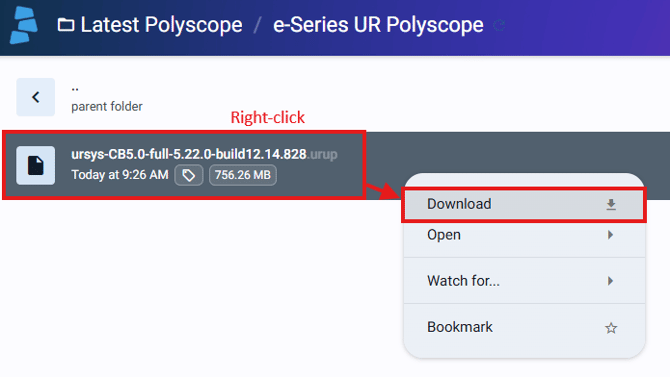
Task: Choose Download from the context menu
Action: coord(524,204)
